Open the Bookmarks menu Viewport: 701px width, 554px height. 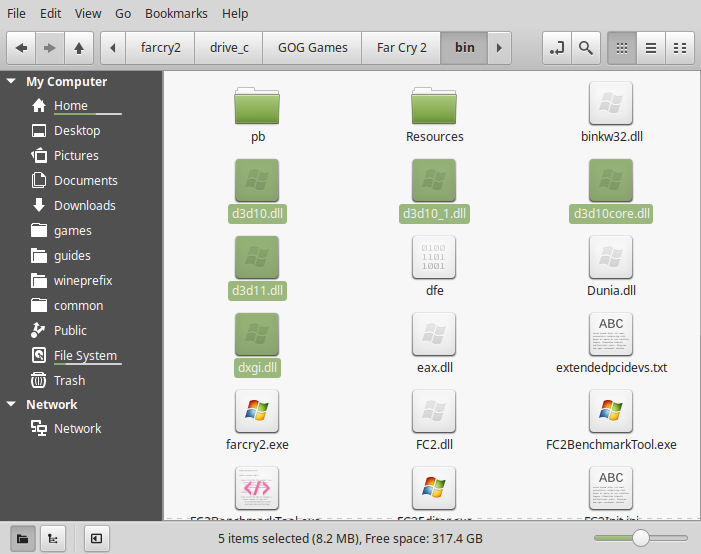pos(176,13)
